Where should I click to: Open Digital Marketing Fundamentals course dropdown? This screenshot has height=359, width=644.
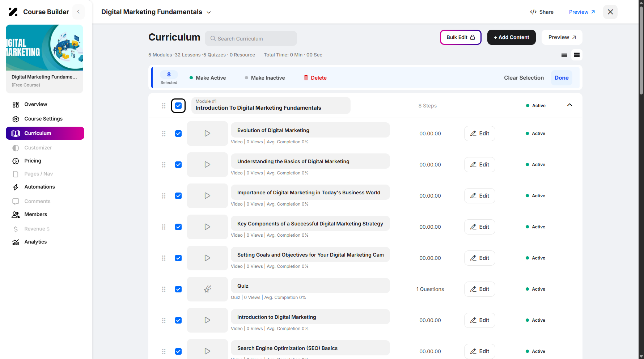[156, 12]
